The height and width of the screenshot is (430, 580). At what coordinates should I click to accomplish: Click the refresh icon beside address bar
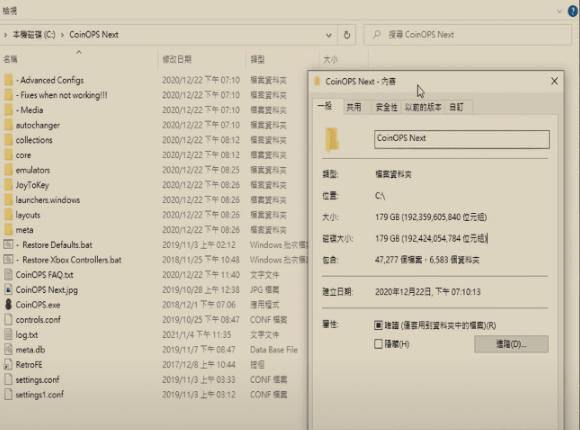click(347, 35)
